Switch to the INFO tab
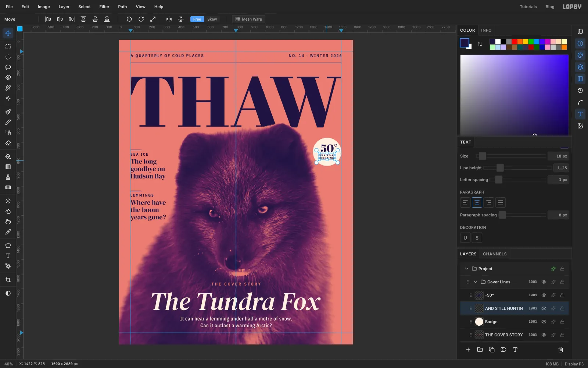Screen dimensions: 588x368 point(486,30)
